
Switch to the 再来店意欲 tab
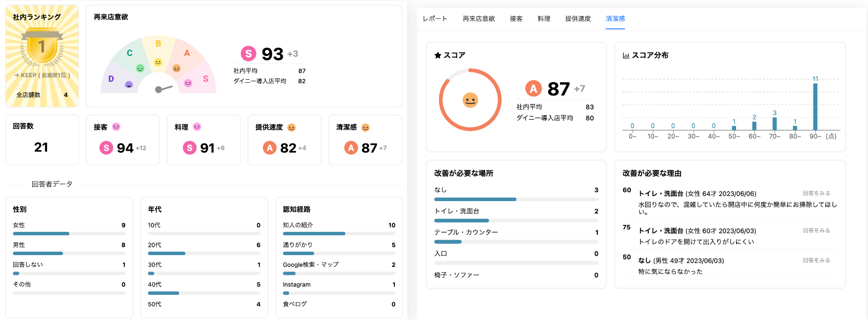click(479, 19)
